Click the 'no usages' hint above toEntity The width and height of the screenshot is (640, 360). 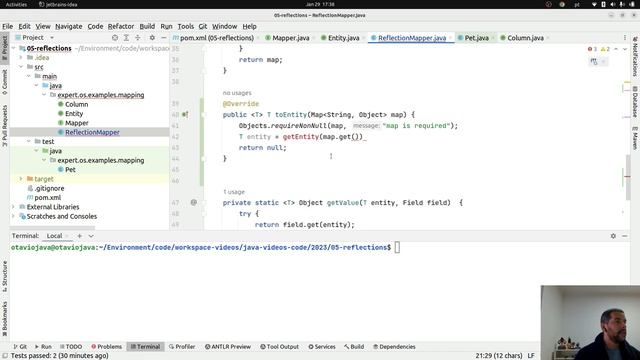237,93
